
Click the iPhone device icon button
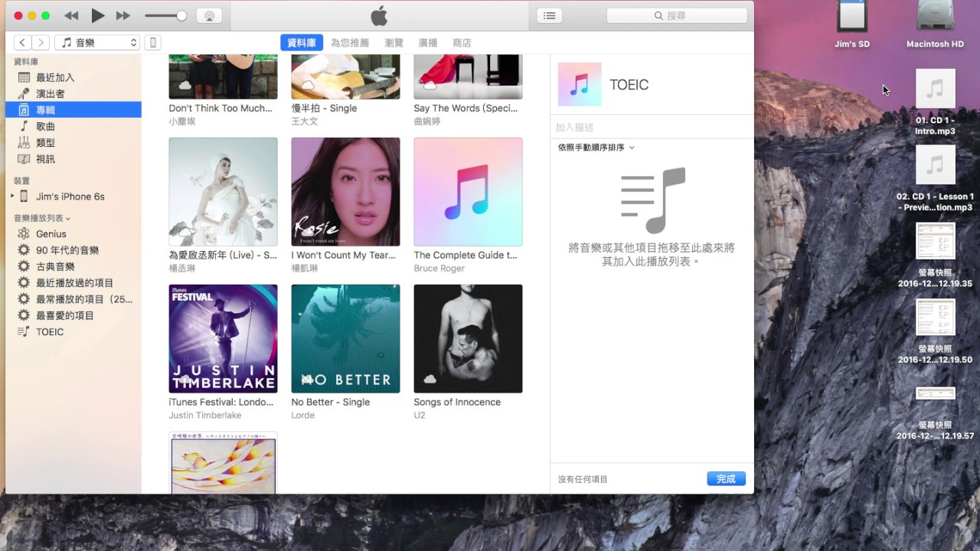(x=153, y=43)
